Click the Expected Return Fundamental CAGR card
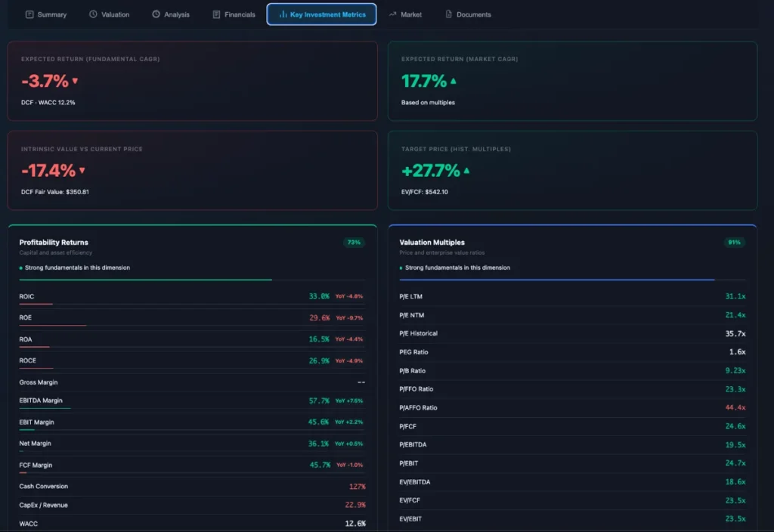 pyautogui.click(x=193, y=81)
